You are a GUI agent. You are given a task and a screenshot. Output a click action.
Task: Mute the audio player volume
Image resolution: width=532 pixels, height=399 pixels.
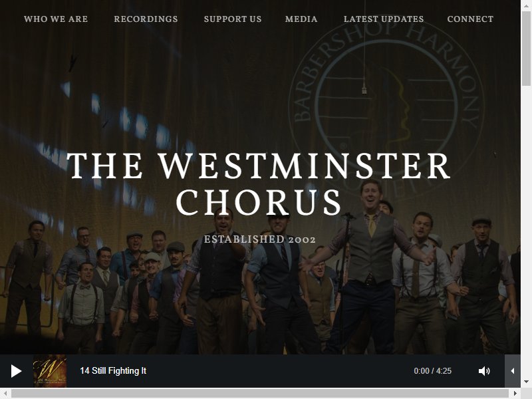pos(484,371)
